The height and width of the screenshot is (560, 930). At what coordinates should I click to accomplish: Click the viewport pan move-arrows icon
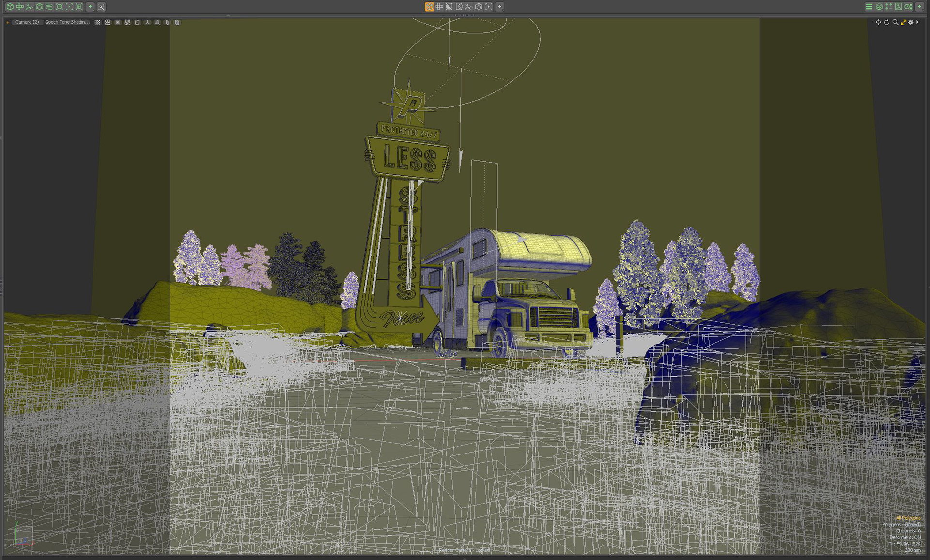click(878, 22)
